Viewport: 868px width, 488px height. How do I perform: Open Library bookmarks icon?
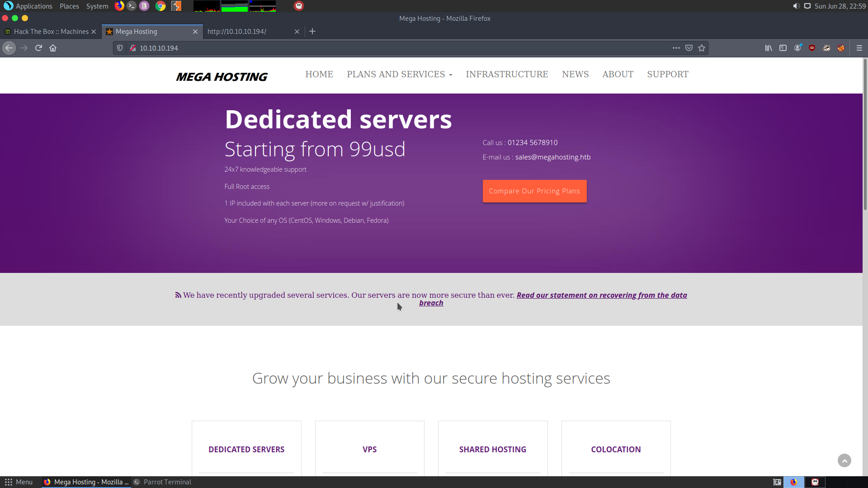click(769, 48)
